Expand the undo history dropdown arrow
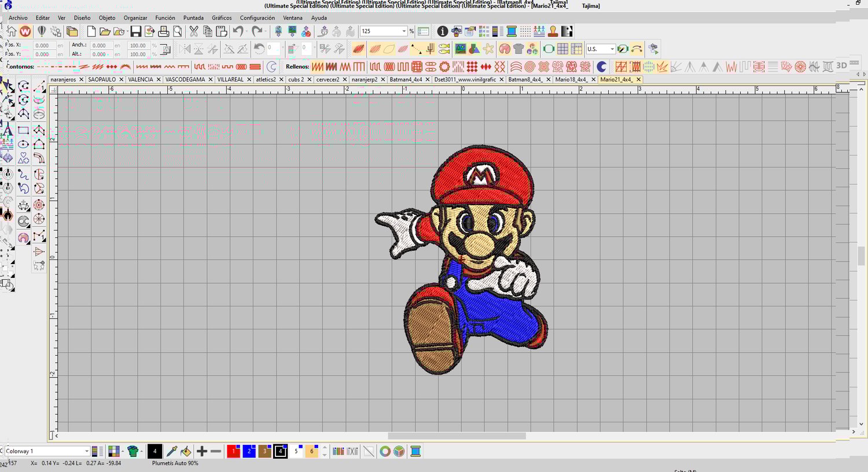The width and height of the screenshot is (868, 472). pyautogui.click(x=247, y=31)
